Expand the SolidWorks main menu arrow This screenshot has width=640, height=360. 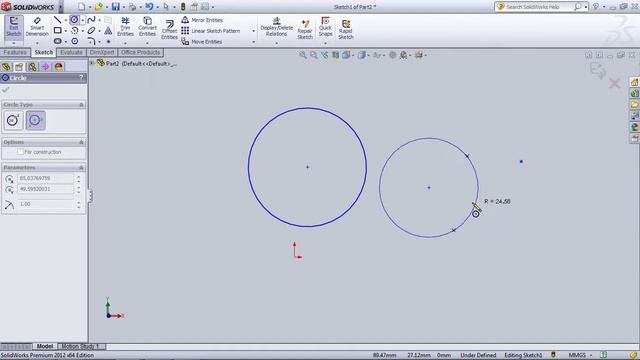61,7
